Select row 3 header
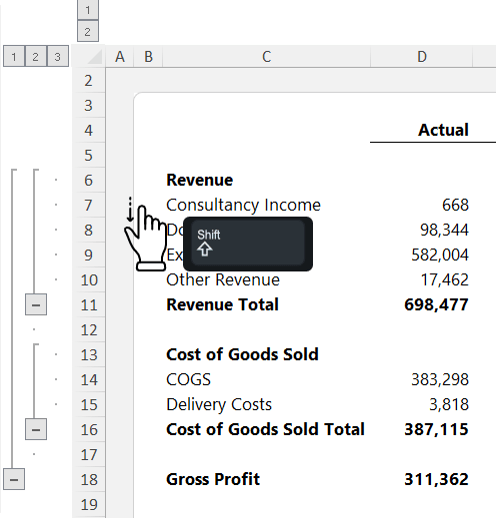Image resolution: width=496 pixels, height=518 pixels. pyautogui.click(x=89, y=106)
